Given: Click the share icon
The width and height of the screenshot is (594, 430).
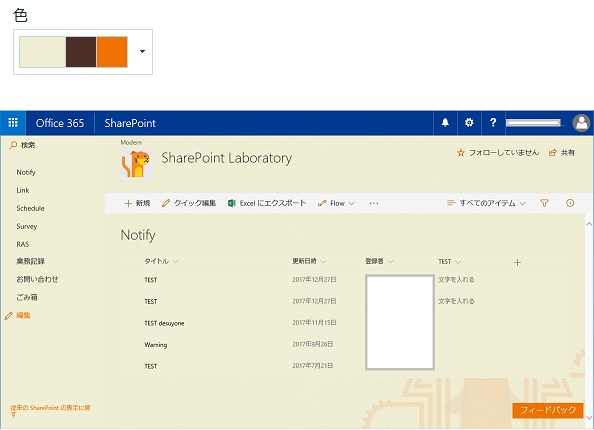Looking at the screenshot, I should click(x=552, y=153).
